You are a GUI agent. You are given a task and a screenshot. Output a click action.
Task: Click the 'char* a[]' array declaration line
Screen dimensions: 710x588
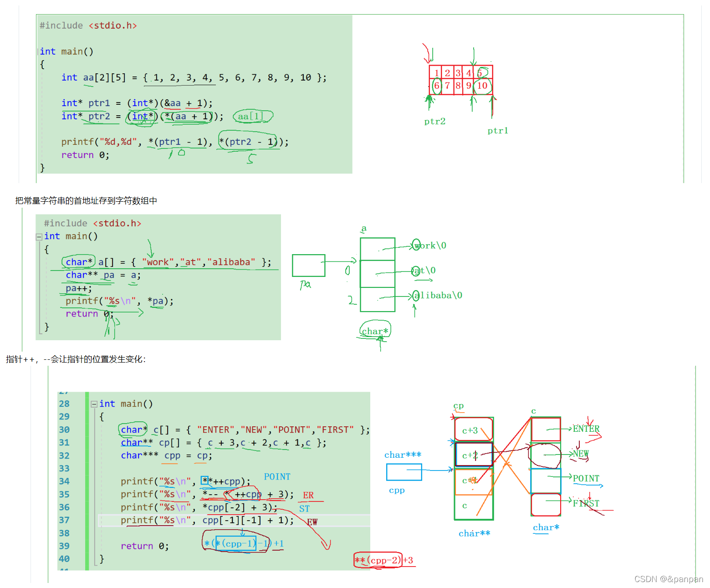click(x=169, y=262)
